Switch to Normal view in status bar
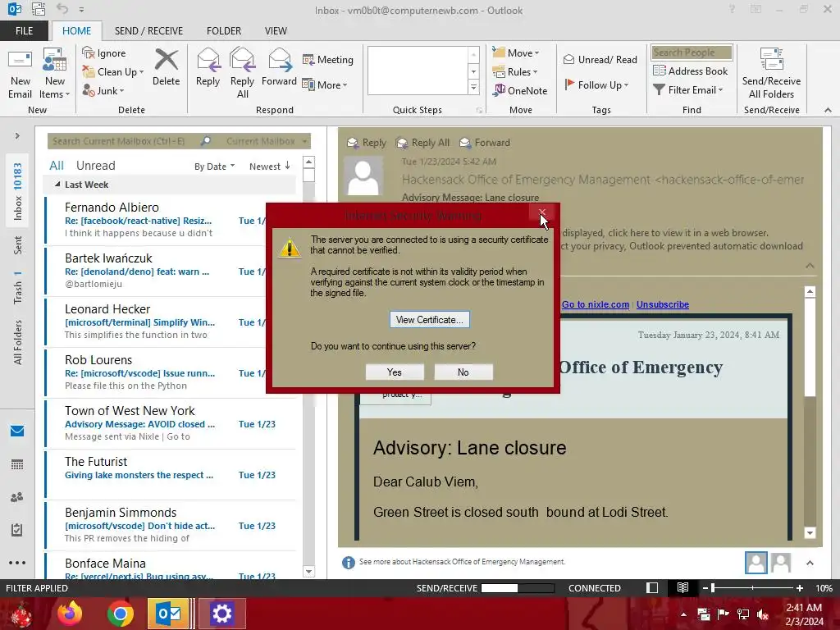Viewport: 840px width, 630px height. [652, 587]
